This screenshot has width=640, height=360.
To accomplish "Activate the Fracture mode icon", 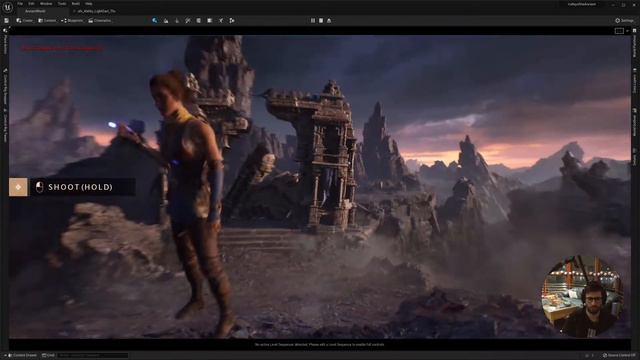I will pos(210,20).
